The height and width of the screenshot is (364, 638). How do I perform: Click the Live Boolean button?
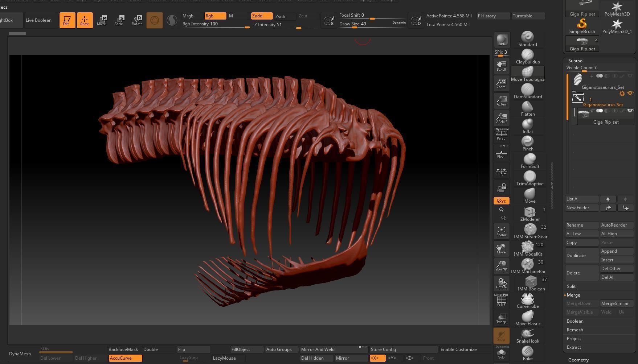click(x=38, y=20)
